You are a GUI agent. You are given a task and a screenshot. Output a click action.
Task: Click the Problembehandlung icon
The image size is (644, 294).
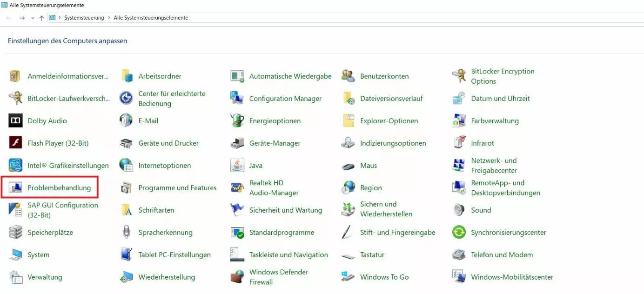15,188
